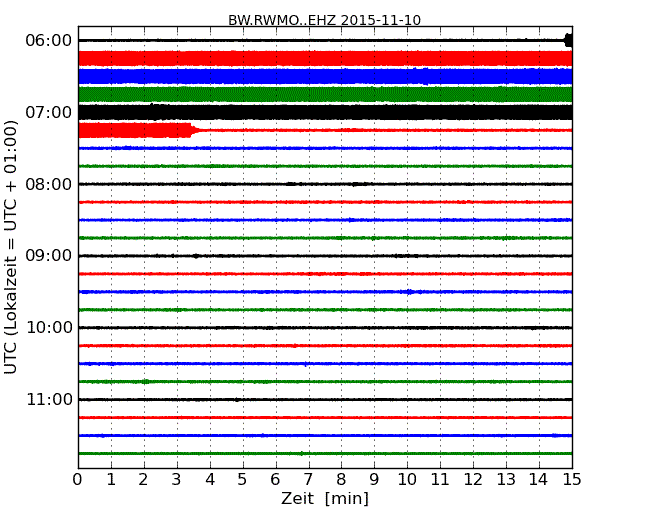
Task: Click the y-axis label UTC (Lokalzeit = UTC + 01:00)
Action: click(x=11, y=247)
